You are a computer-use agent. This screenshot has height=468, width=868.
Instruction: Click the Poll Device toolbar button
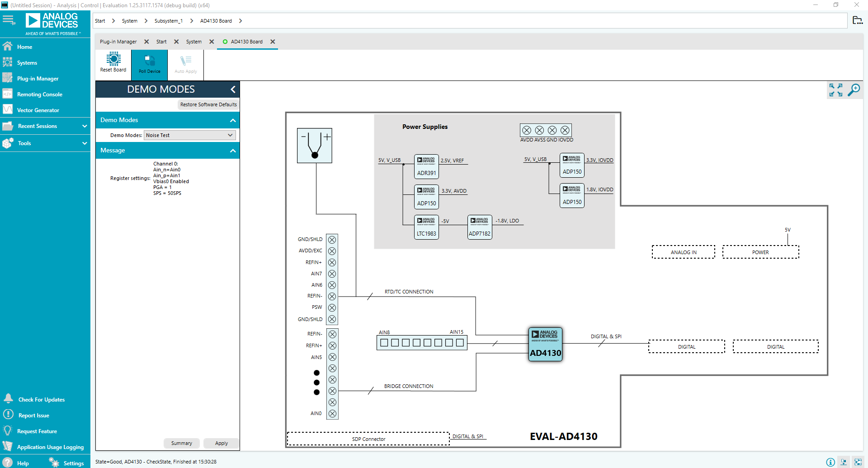[150, 64]
